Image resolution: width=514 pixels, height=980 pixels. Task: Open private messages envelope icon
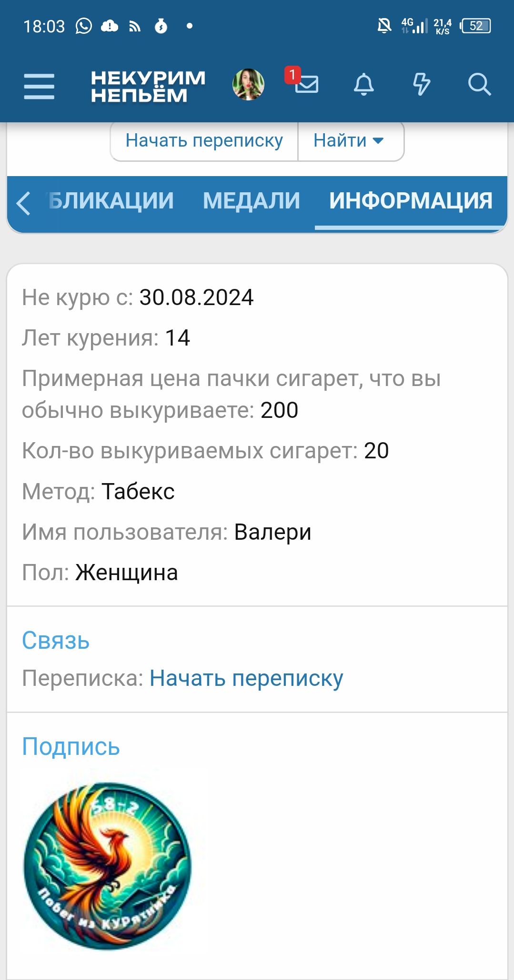[307, 85]
